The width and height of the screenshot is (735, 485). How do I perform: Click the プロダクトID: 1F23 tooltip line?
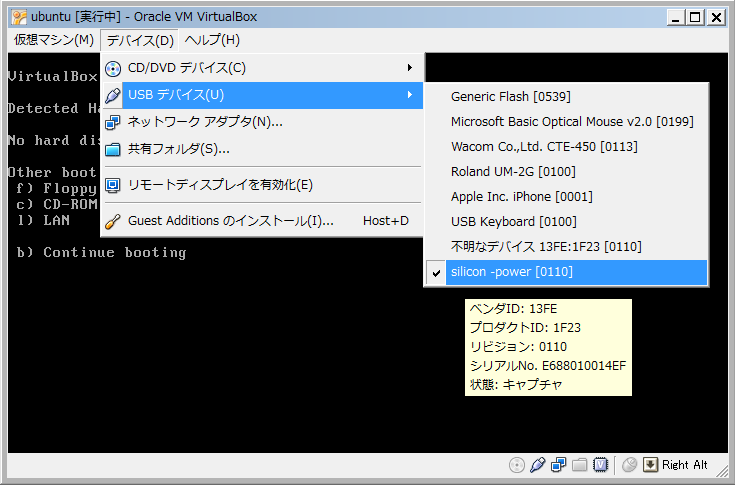point(525,328)
